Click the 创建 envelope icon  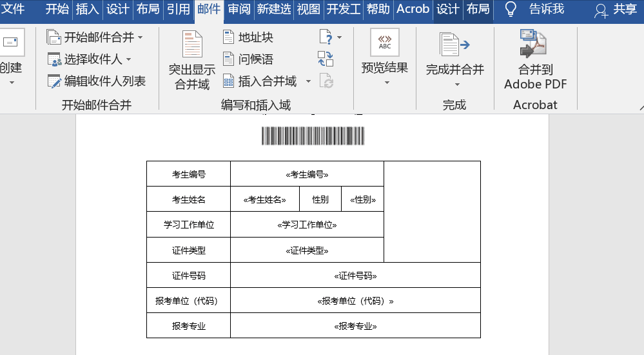click(11, 42)
